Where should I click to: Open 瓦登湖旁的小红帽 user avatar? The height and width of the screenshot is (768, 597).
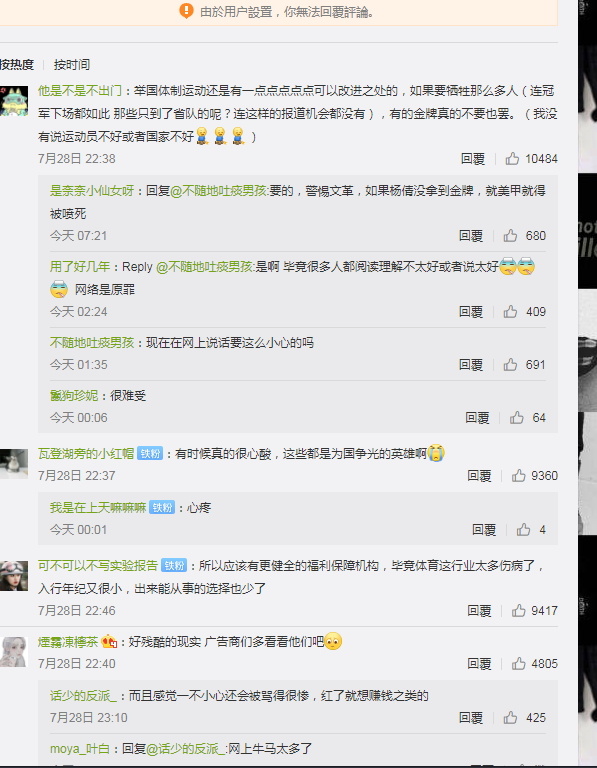[14, 463]
